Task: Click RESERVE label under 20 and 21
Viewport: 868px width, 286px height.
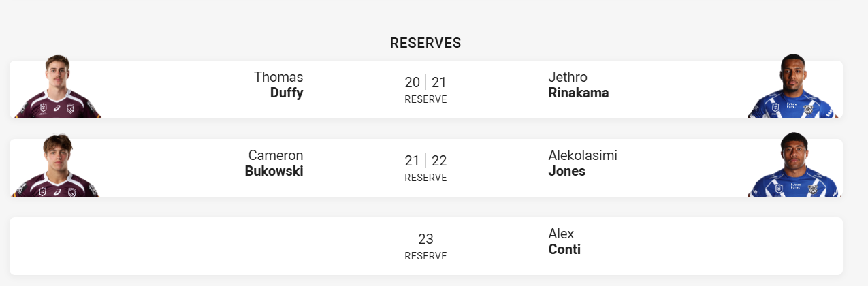Action: click(425, 99)
